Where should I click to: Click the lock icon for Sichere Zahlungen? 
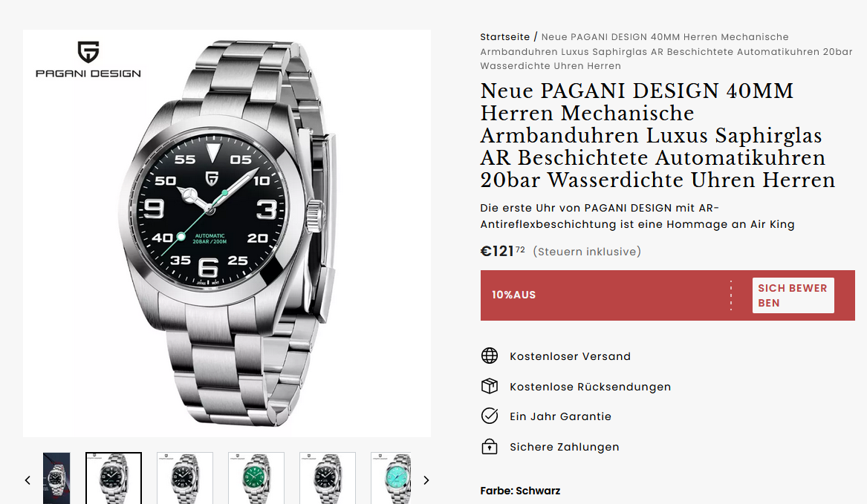click(490, 446)
